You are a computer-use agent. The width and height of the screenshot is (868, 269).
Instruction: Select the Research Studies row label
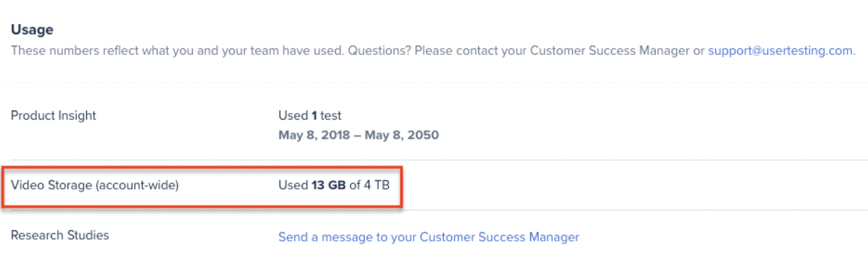click(60, 235)
